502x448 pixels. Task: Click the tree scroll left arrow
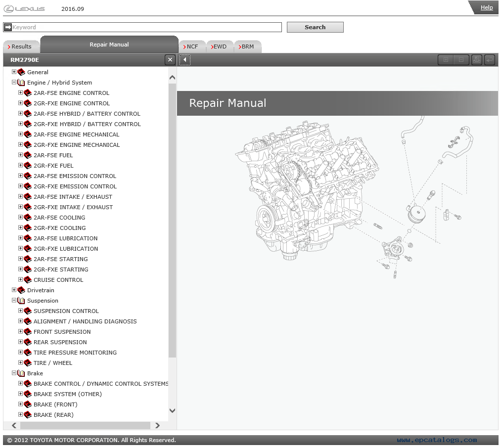[x=14, y=425]
